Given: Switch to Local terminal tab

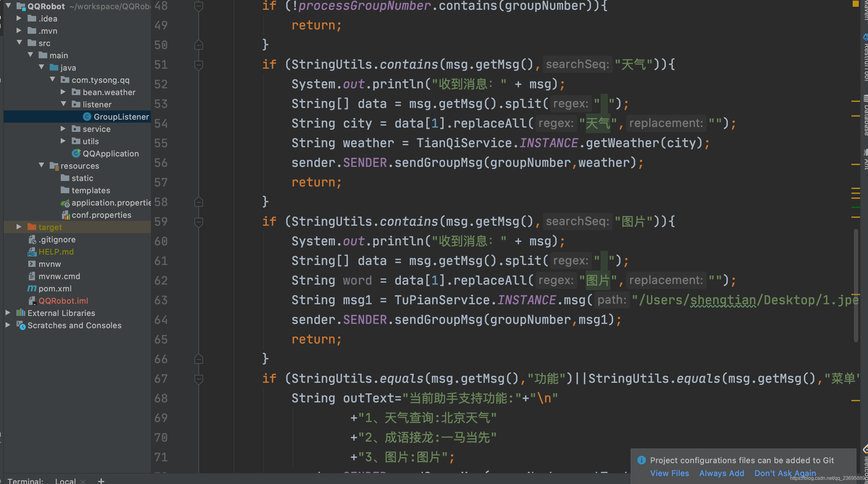Looking at the screenshot, I should (65, 481).
